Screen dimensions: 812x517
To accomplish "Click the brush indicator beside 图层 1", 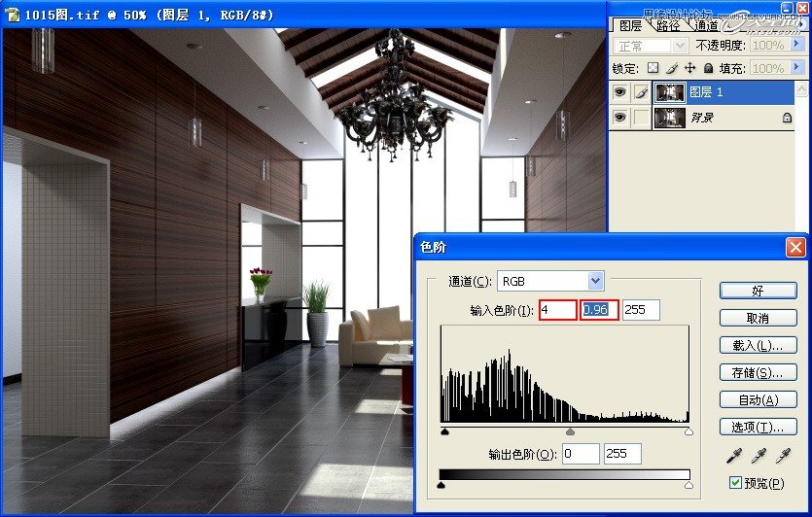I will click(642, 92).
